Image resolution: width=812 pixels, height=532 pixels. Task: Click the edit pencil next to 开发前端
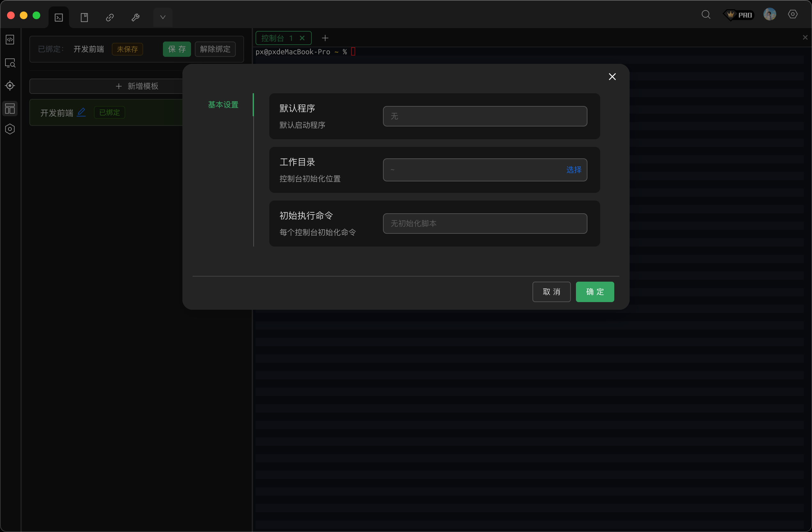point(81,112)
